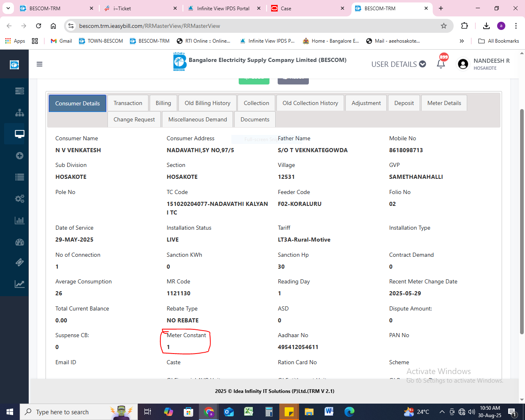
Task: Open the Old Collection History tab
Action: [310, 103]
